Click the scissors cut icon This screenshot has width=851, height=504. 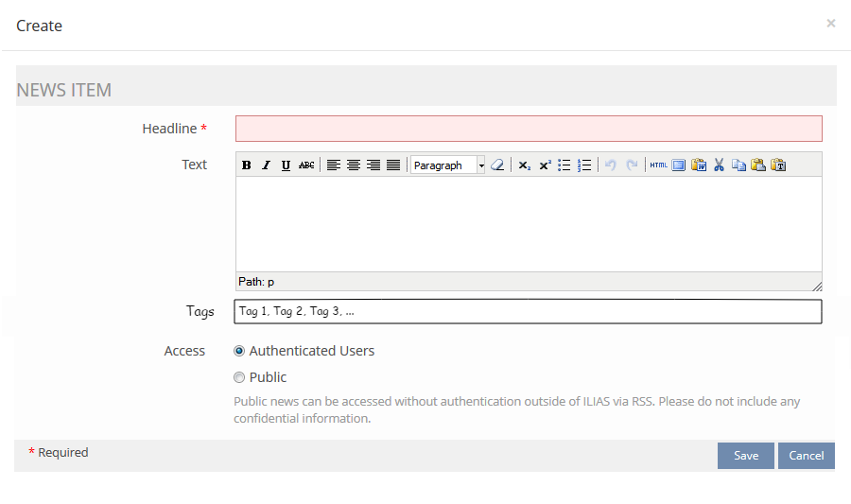pos(719,165)
